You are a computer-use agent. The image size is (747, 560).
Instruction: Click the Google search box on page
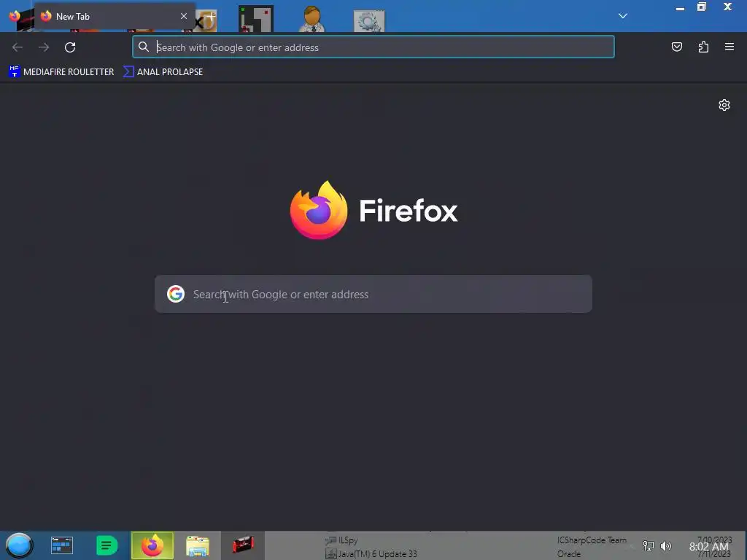pyautogui.click(x=373, y=294)
